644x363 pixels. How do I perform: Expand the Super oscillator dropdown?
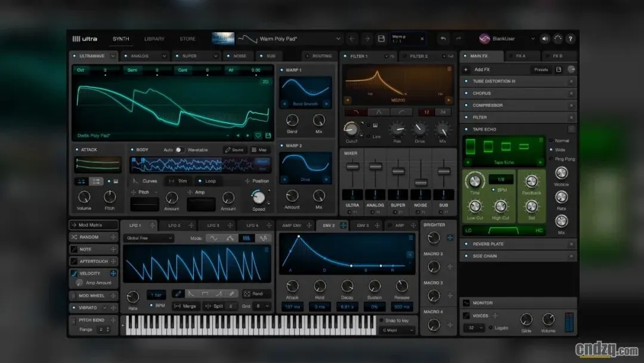click(216, 56)
